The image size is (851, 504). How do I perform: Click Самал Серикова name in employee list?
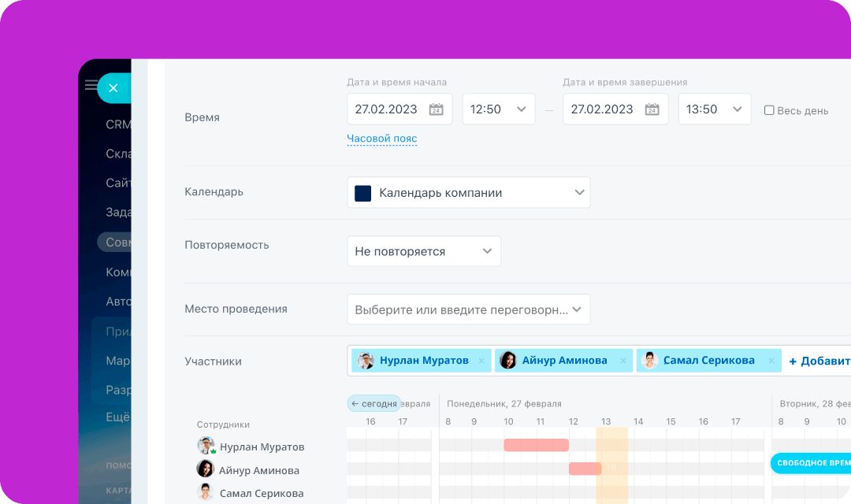tap(262, 494)
